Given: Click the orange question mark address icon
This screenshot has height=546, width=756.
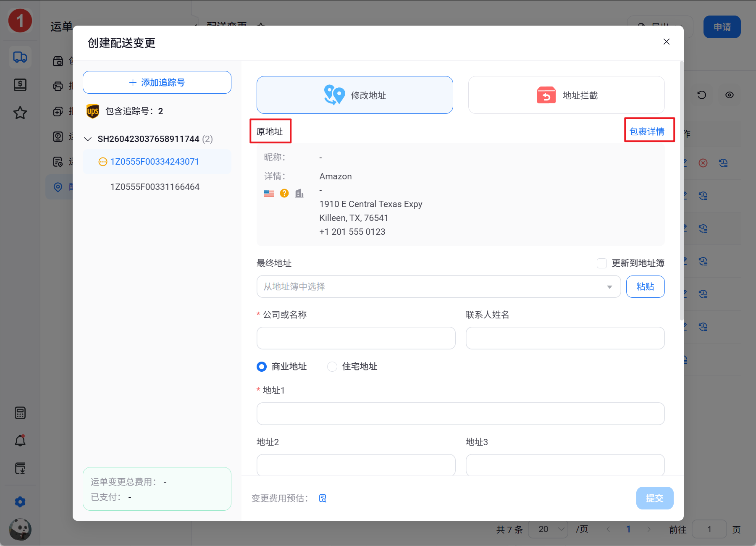Looking at the screenshot, I should [284, 193].
